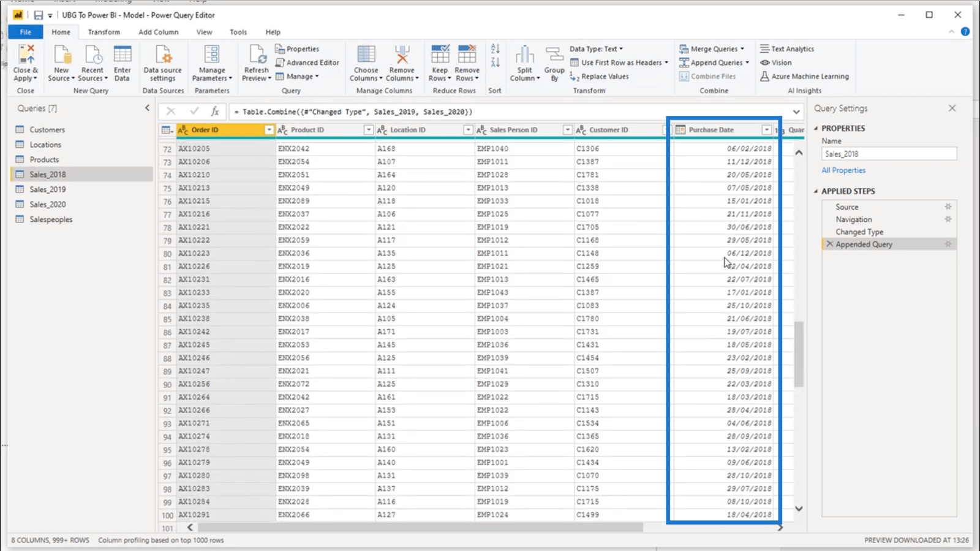Select the Navigation applied step
Screen dimensions: 980x551
coord(854,219)
